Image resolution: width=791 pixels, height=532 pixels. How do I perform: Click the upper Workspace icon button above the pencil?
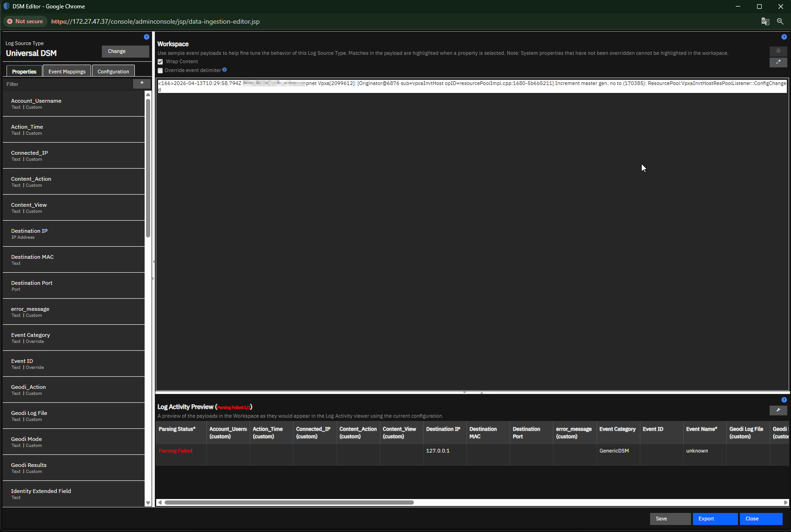pyautogui.click(x=778, y=51)
